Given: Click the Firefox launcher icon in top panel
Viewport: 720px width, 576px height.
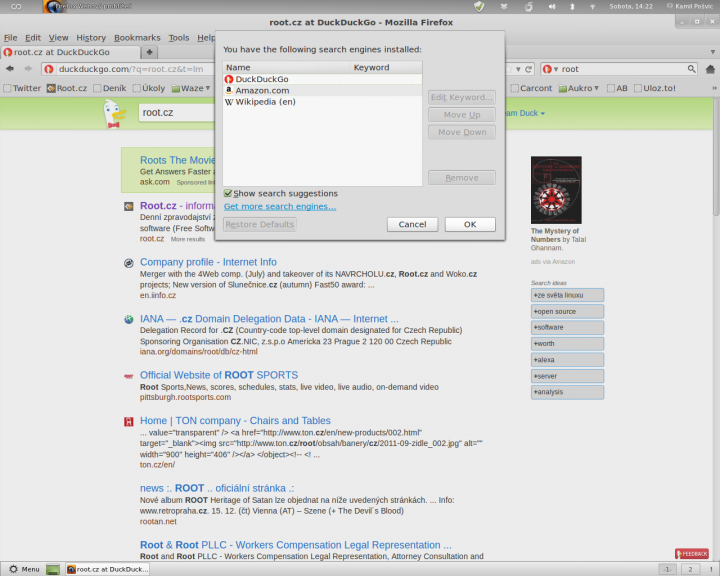Looking at the screenshot, I should 52,6.
